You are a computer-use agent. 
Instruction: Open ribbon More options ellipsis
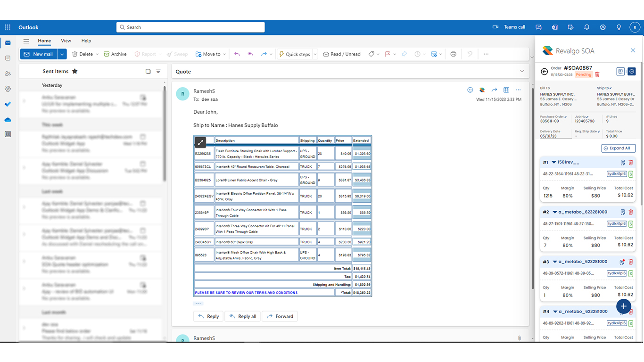pos(486,54)
